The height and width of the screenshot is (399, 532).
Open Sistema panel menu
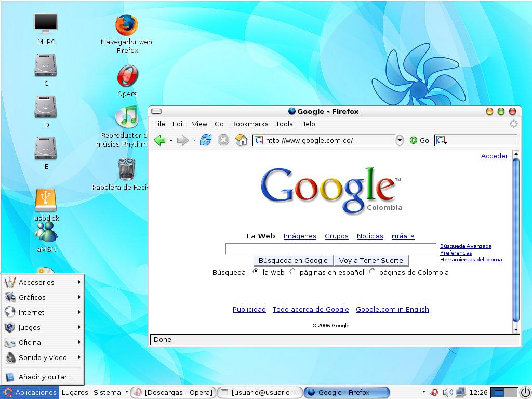107,393
